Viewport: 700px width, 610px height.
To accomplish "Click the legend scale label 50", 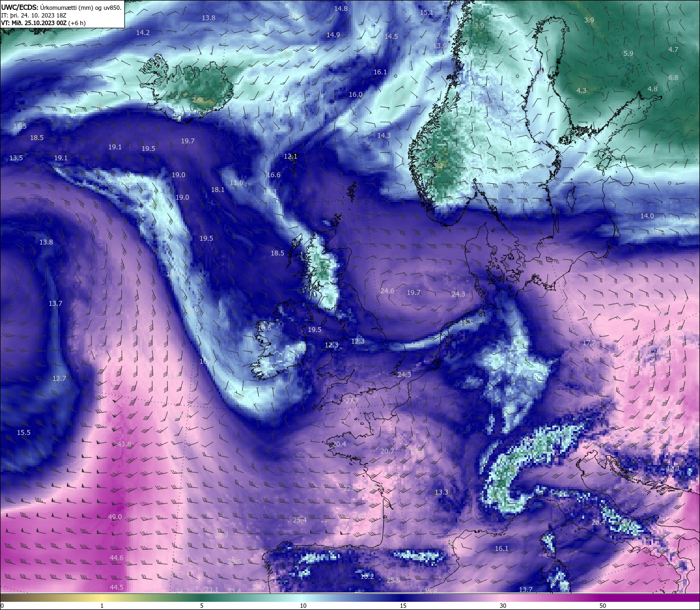I will [603, 606].
